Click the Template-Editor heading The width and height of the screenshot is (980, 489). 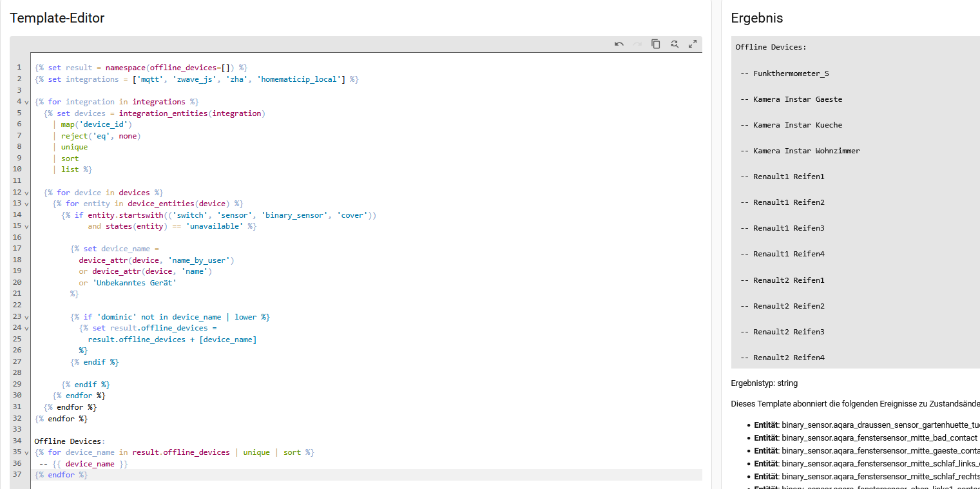[57, 18]
